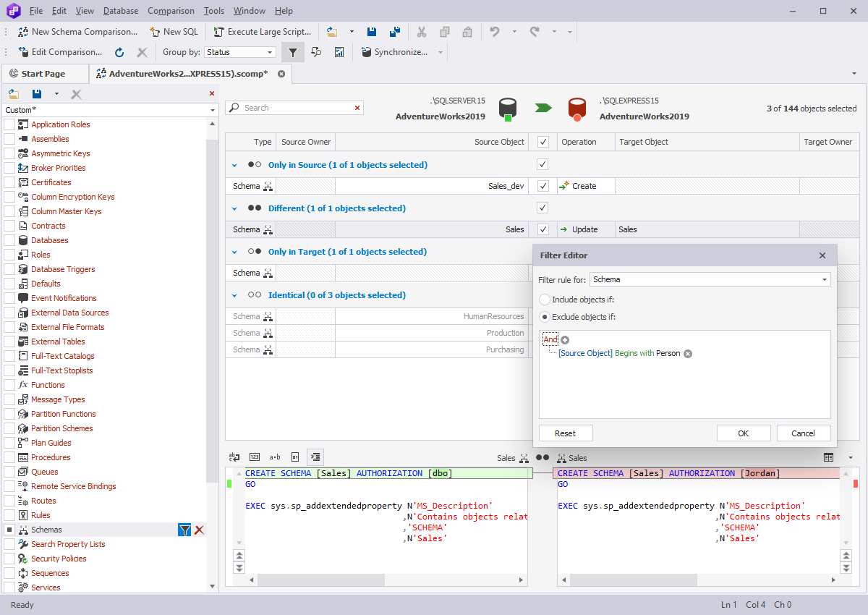The width and height of the screenshot is (868, 615).
Task: Check the Only in Target group checkbox
Action: pos(542,251)
